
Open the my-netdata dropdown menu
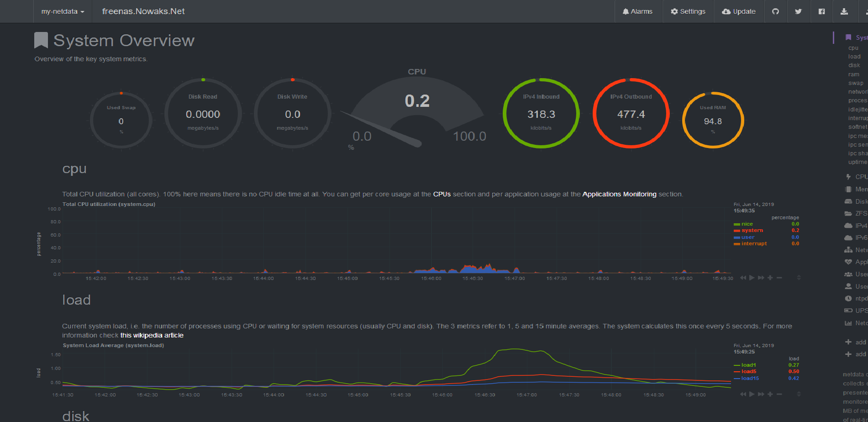(x=63, y=11)
